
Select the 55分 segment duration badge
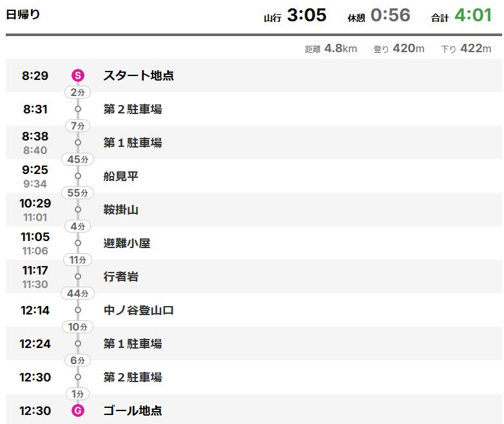[78, 193]
